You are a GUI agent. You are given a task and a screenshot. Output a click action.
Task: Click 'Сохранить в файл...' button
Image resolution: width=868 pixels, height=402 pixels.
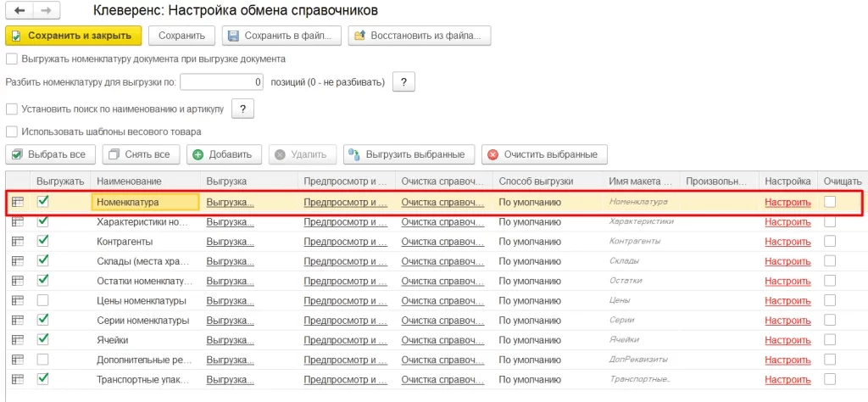(281, 36)
